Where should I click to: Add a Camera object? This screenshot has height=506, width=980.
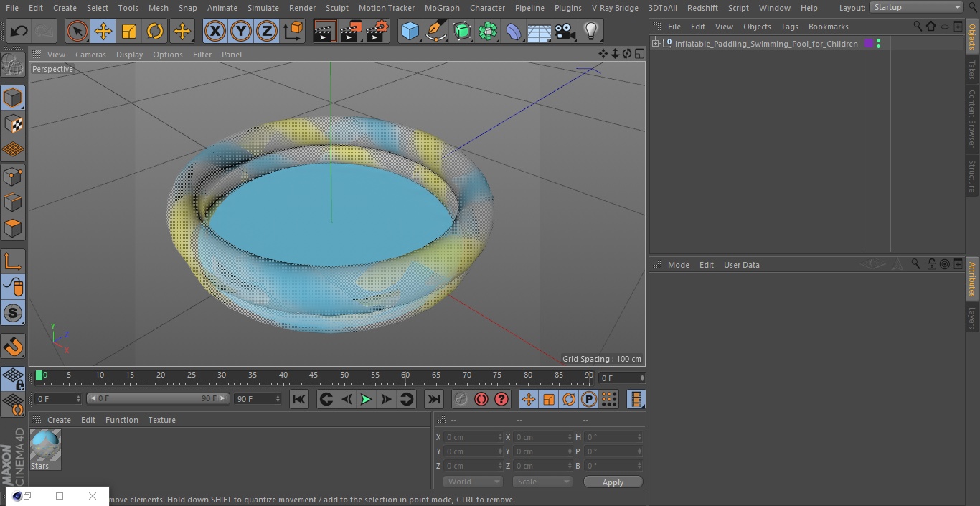[565, 31]
